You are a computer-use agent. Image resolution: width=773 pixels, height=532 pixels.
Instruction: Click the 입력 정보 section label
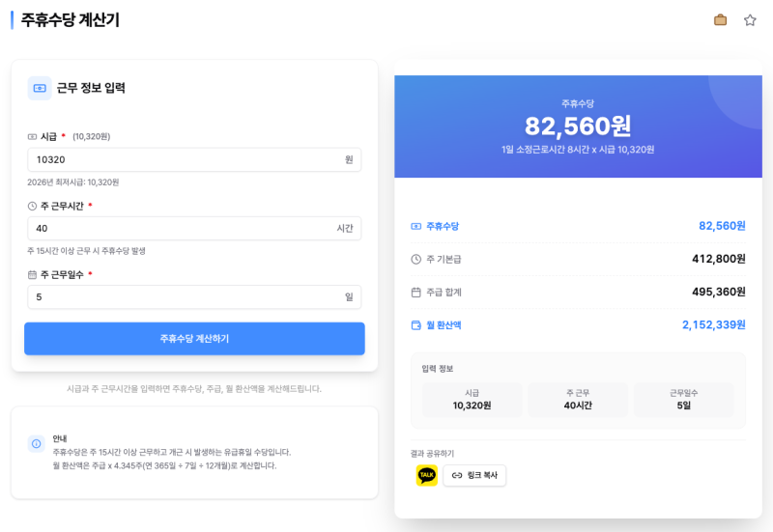click(438, 369)
